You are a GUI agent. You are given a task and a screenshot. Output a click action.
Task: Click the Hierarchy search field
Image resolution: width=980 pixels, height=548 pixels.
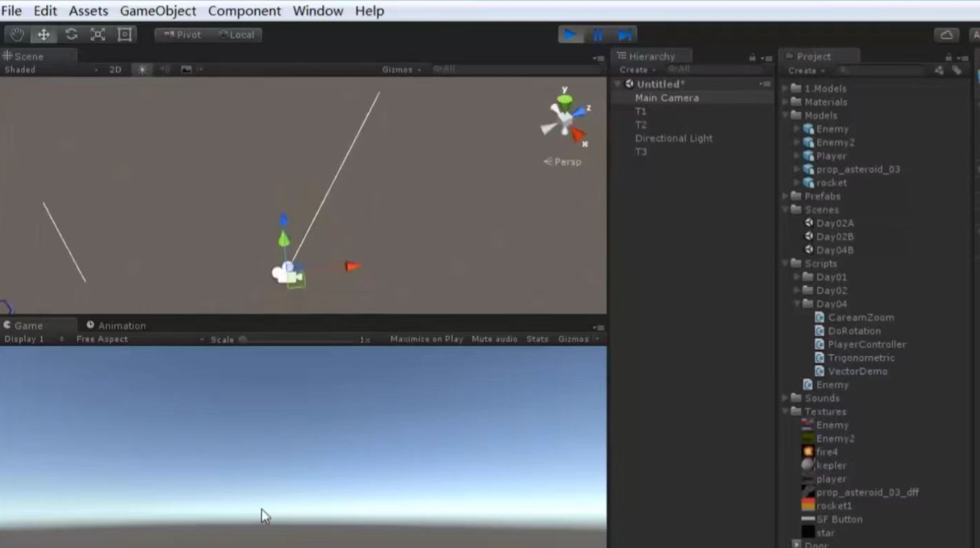(715, 69)
